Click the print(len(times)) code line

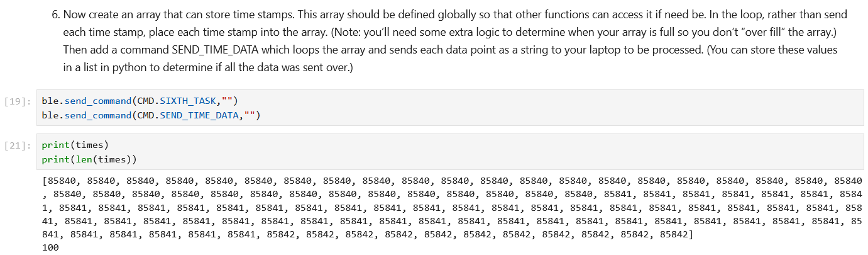click(89, 159)
